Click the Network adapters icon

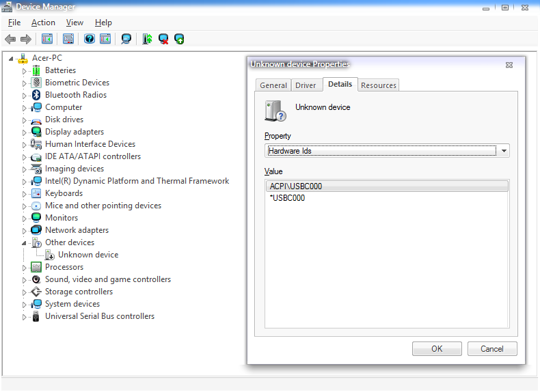36,230
